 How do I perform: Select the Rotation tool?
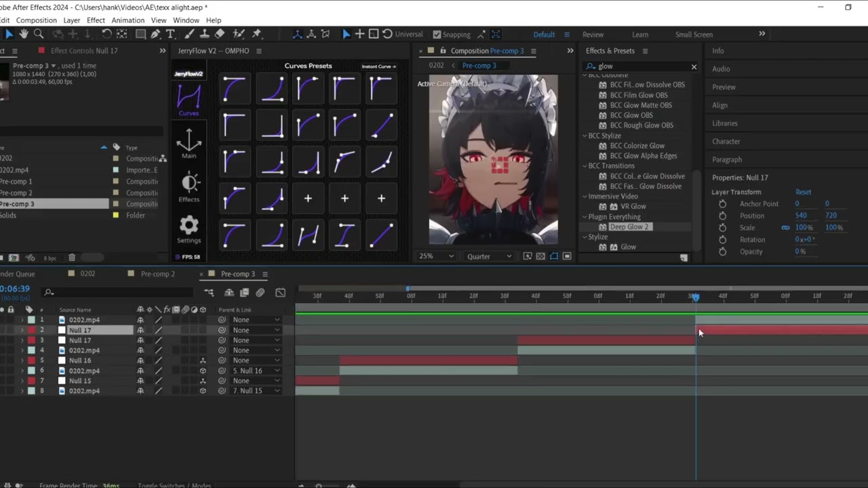click(106, 34)
